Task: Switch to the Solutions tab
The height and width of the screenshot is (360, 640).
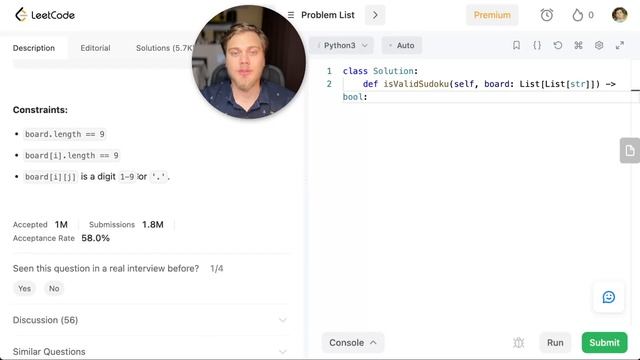Action: point(164,48)
